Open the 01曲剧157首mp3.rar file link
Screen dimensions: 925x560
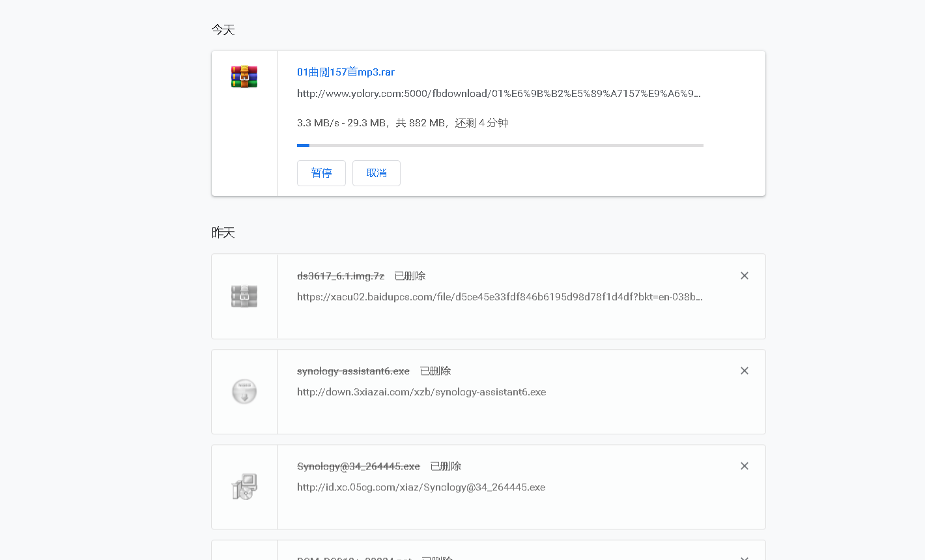tap(346, 72)
